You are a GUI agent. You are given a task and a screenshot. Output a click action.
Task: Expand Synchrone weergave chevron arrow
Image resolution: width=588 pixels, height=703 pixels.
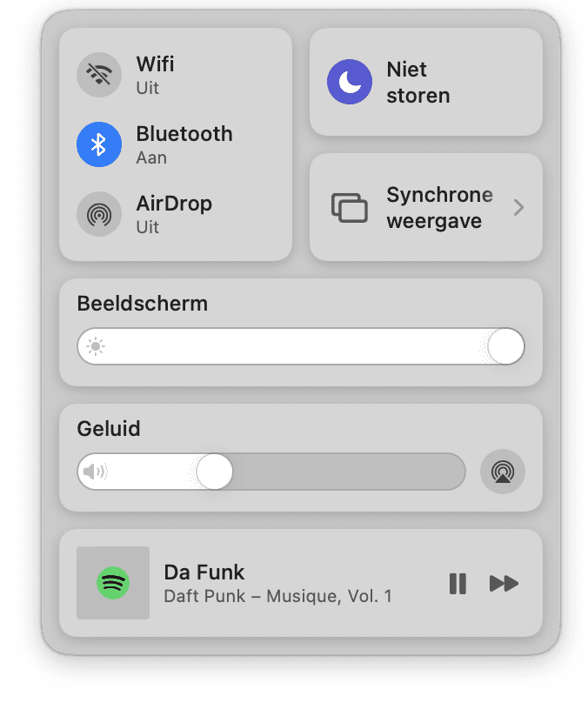pyautogui.click(x=518, y=208)
